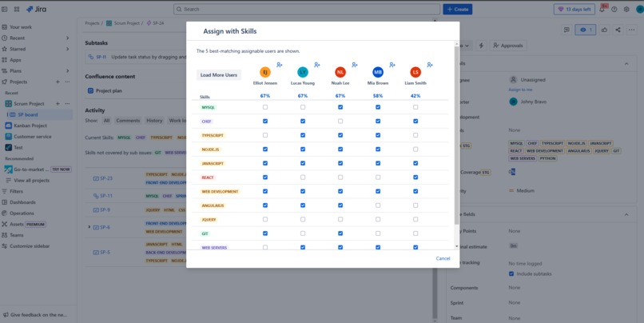Add a project with the plus icon by Projects
Screen dimensions: 644x323
pyautogui.click(x=58, y=82)
